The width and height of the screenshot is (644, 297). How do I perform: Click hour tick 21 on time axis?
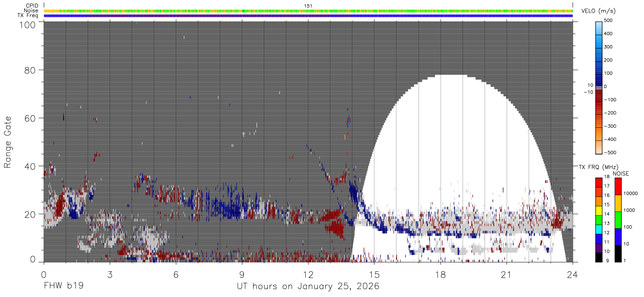[507, 274]
